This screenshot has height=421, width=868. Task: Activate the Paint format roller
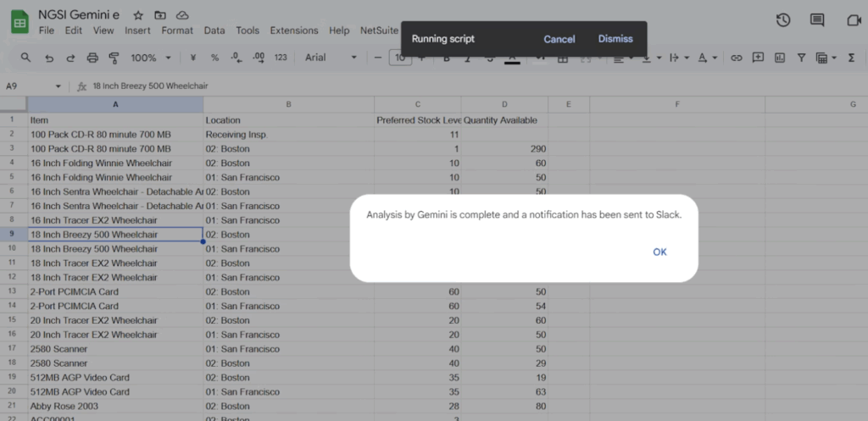click(x=114, y=58)
